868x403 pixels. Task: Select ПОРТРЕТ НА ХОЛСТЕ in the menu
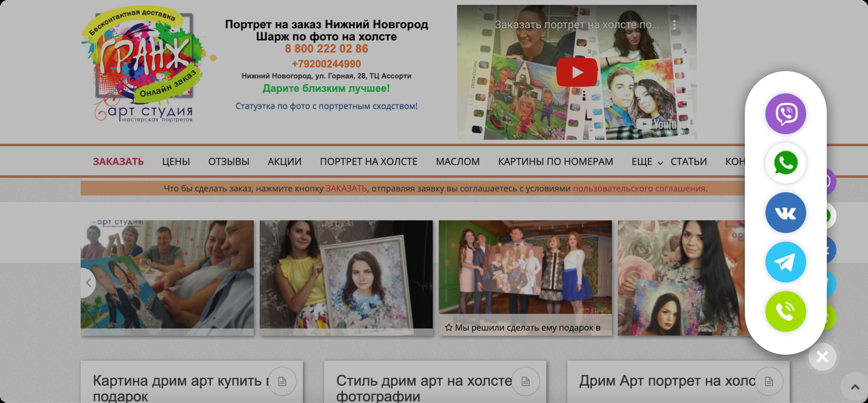click(369, 161)
